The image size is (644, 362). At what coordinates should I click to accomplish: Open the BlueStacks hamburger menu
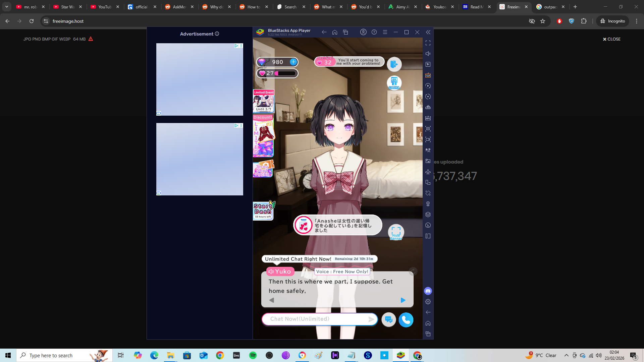pyautogui.click(x=385, y=32)
